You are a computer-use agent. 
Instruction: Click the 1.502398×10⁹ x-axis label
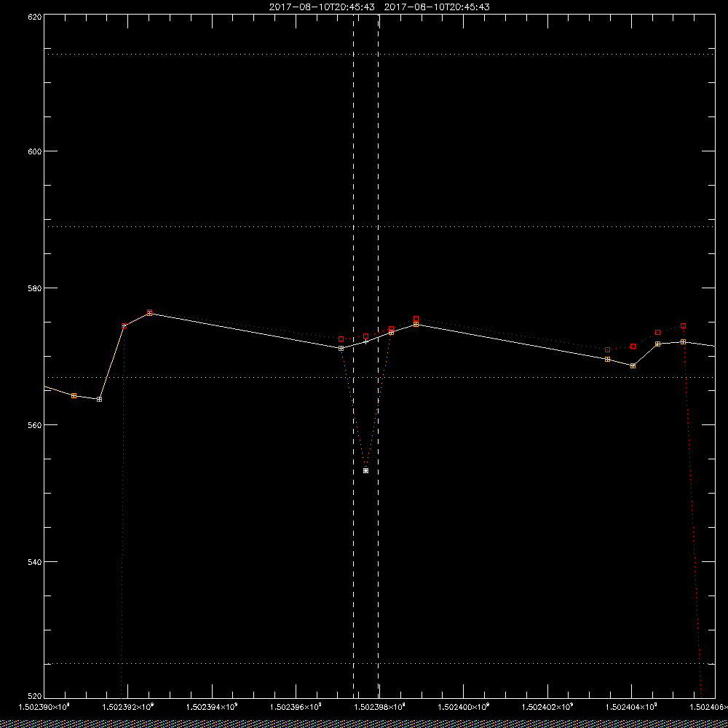(379, 707)
